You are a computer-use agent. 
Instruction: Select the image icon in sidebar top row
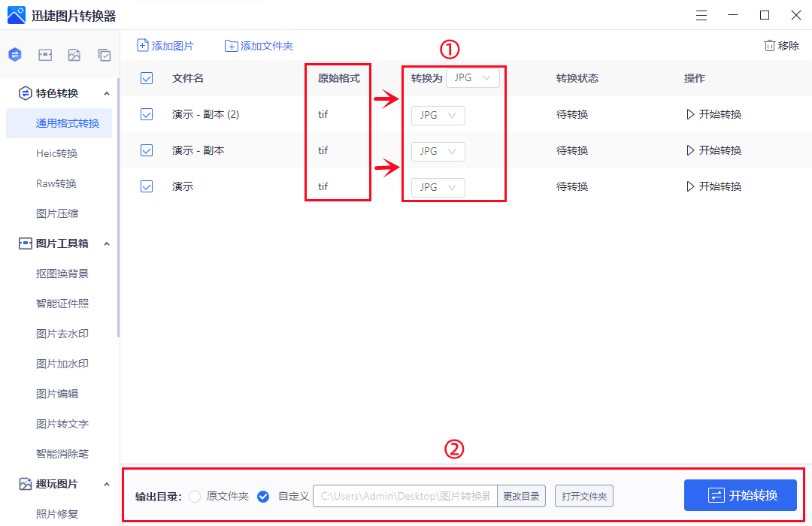coord(74,55)
